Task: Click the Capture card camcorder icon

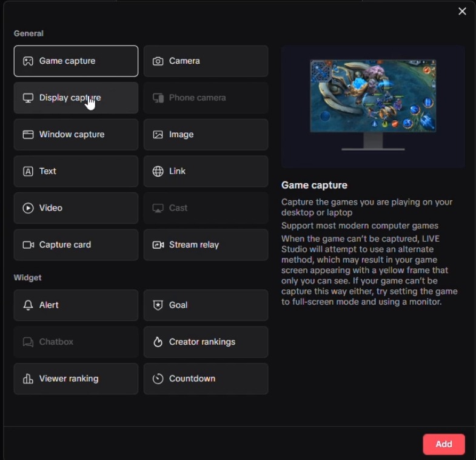Action: [28, 245]
